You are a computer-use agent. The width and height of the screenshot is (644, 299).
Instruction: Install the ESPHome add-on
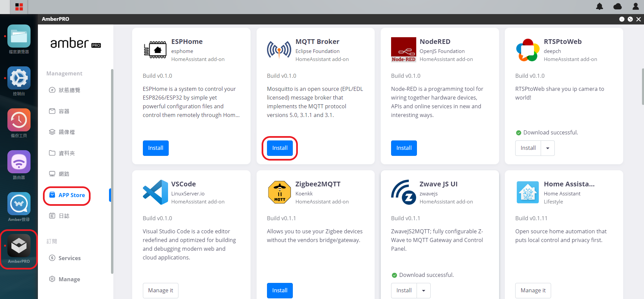pyautogui.click(x=156, y=148)
